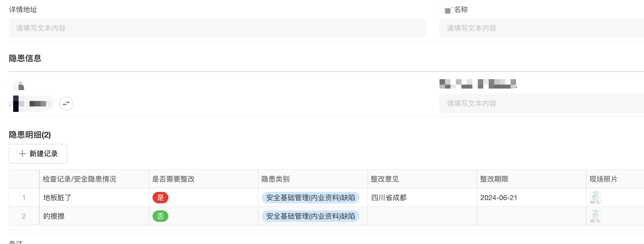The image size is (644, 244).
Task: Click the circular swap arrows icon
Action: click(66, 103)
